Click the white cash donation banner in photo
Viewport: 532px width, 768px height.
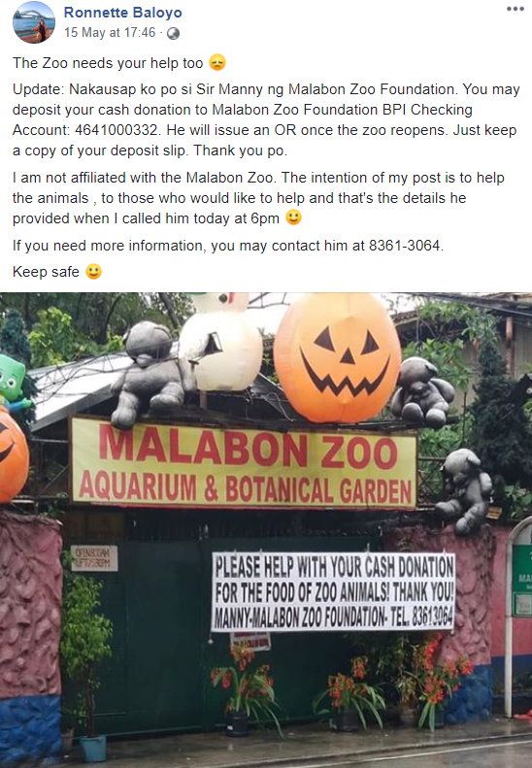(334, 592)
